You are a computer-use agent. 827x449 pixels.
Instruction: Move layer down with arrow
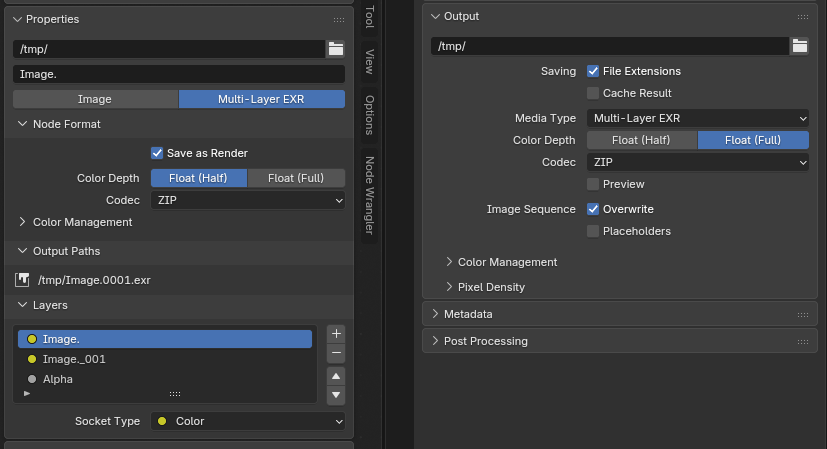[336, 395]
